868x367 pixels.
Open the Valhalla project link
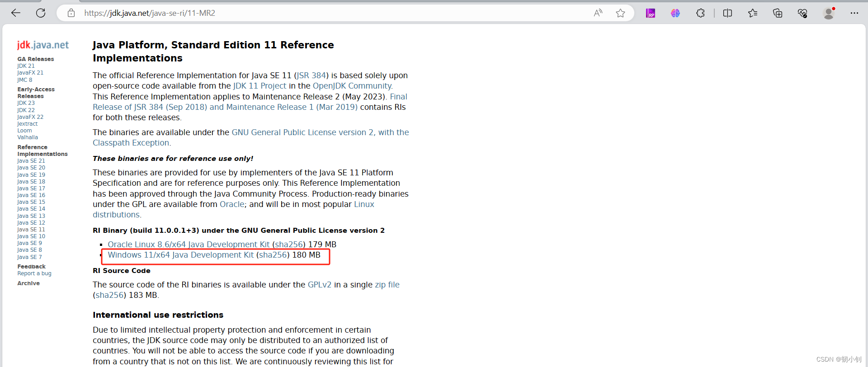tap(28, 137)
